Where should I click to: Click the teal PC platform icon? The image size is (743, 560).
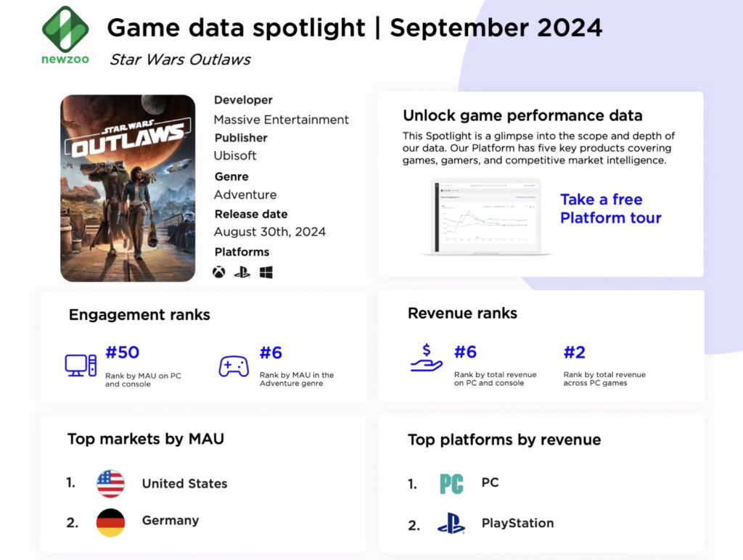pos(451,484)
